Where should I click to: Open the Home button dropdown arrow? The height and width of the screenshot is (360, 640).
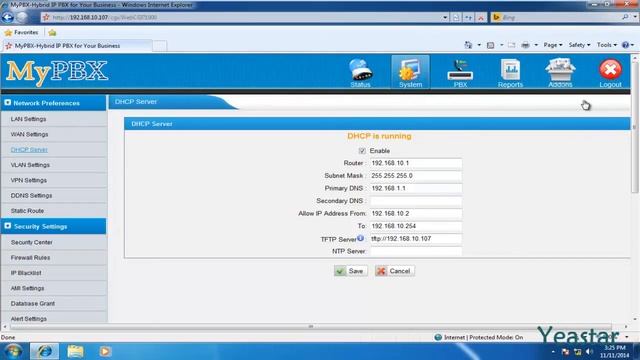[x=479, y=45]
